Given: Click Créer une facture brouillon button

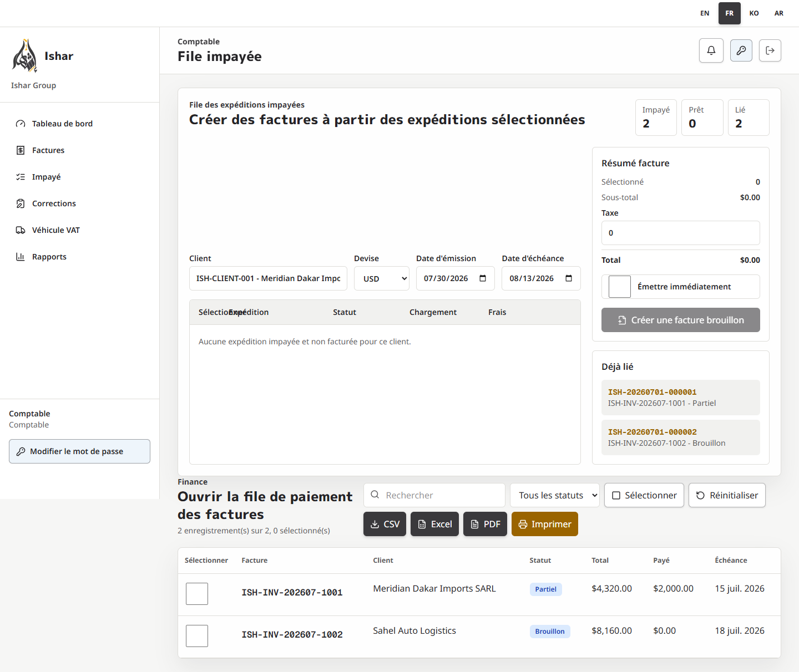Looking at the screenshot, I should (x=681, y=320).
